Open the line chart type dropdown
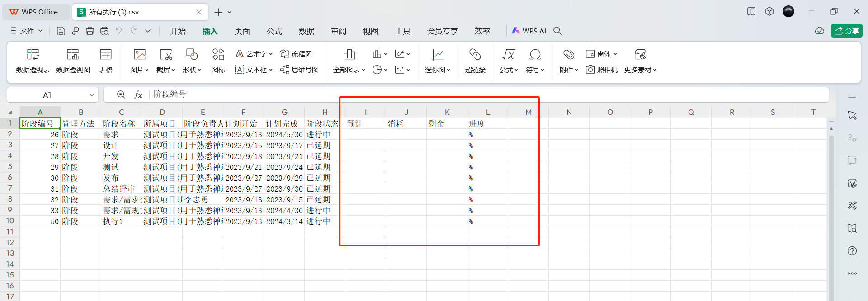The height and width of the screenshot is (301, 868). [x=402, y=54]
